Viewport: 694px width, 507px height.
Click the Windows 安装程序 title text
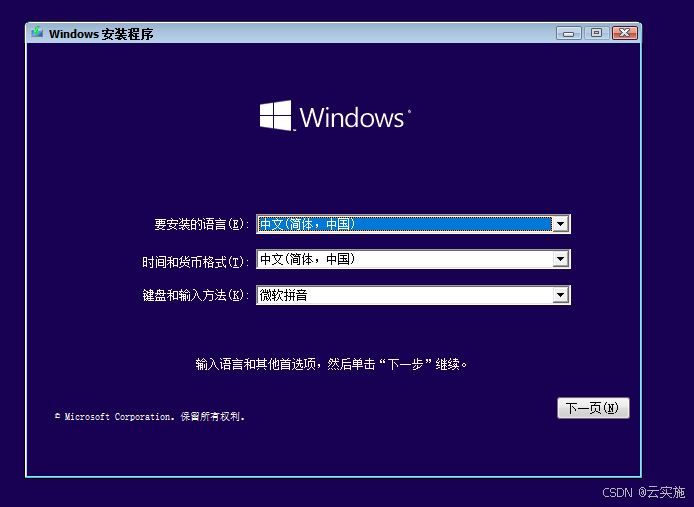[x=101, y=34]
